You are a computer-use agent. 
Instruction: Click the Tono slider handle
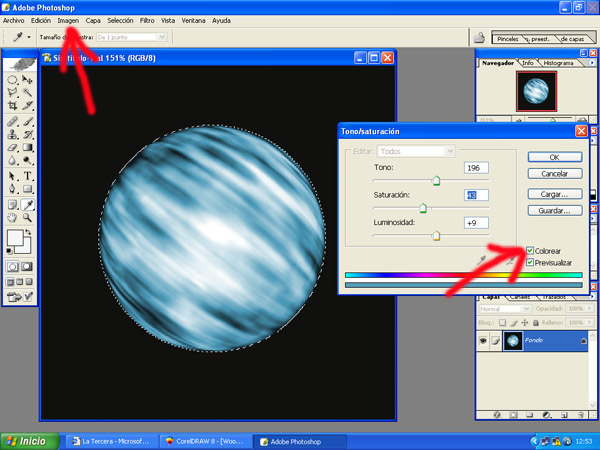436,181
